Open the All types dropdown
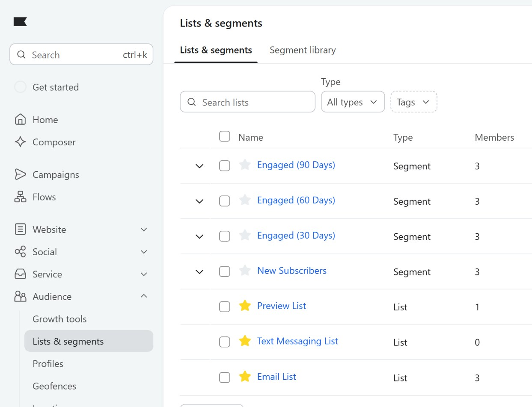The image size is (532, 407). coord(353,102)
